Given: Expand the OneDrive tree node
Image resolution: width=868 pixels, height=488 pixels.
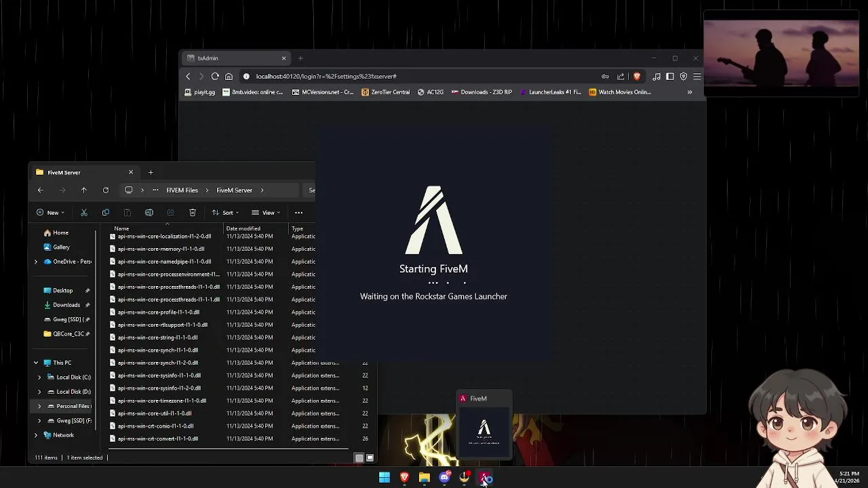Looking at the screenshot, I should tap(36, 262).
